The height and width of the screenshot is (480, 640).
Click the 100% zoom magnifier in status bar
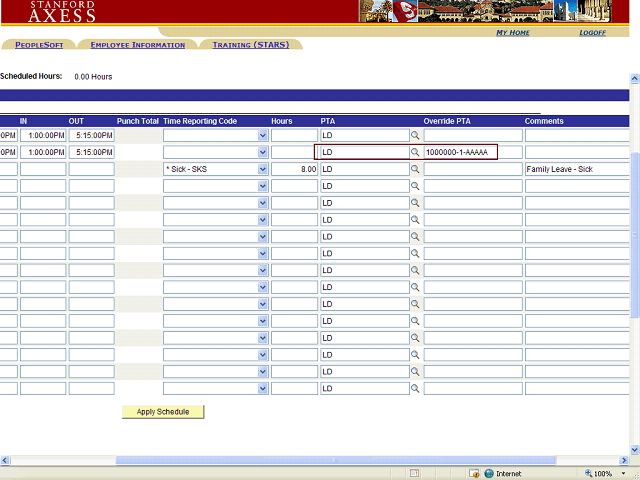coord(586,473)
